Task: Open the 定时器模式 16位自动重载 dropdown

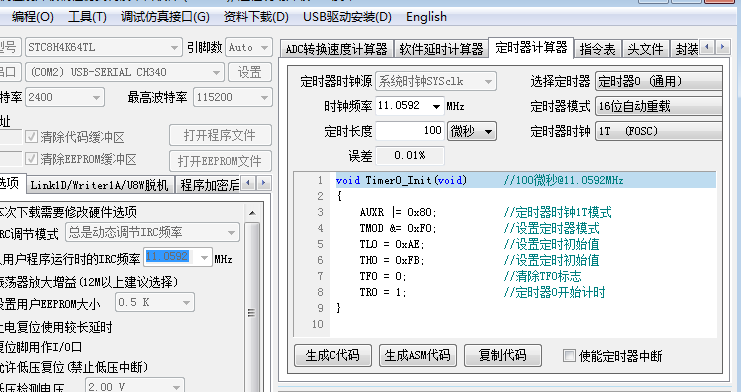Action: [659, 106]
